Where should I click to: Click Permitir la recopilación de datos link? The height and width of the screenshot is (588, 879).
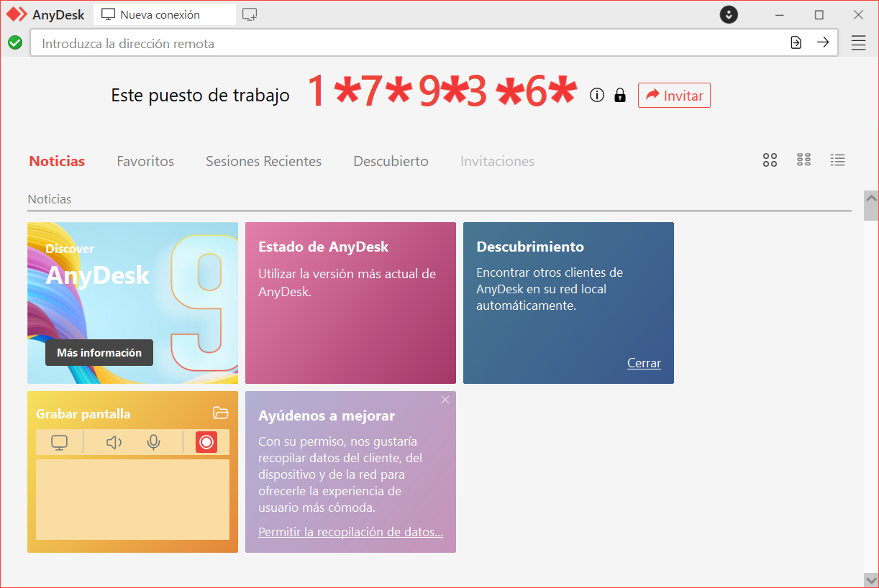pos(350,533)
